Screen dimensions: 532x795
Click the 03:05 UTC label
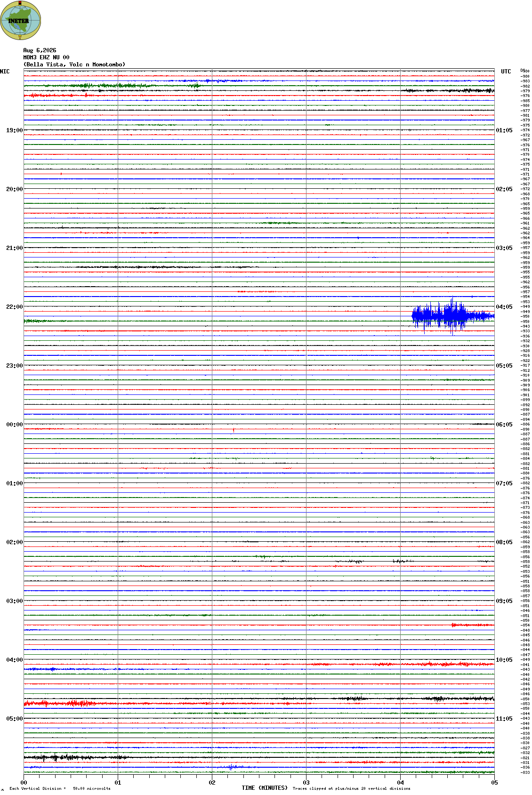click(x=504, y=248)
